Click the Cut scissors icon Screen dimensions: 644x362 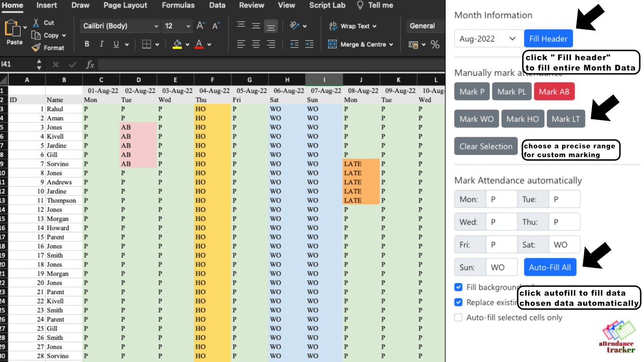point(36,23)
